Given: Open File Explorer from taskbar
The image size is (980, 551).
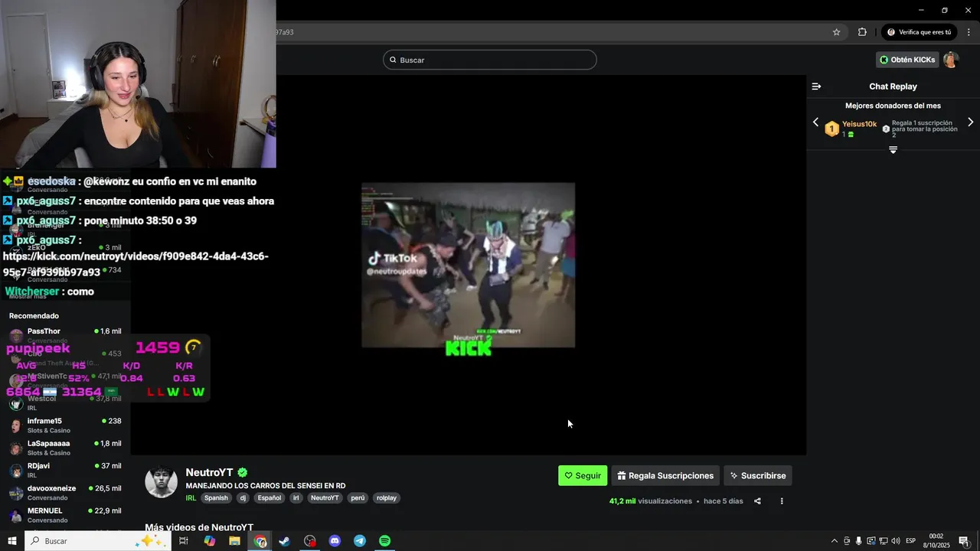Looking at the screenshot, I should click(234, 541).
